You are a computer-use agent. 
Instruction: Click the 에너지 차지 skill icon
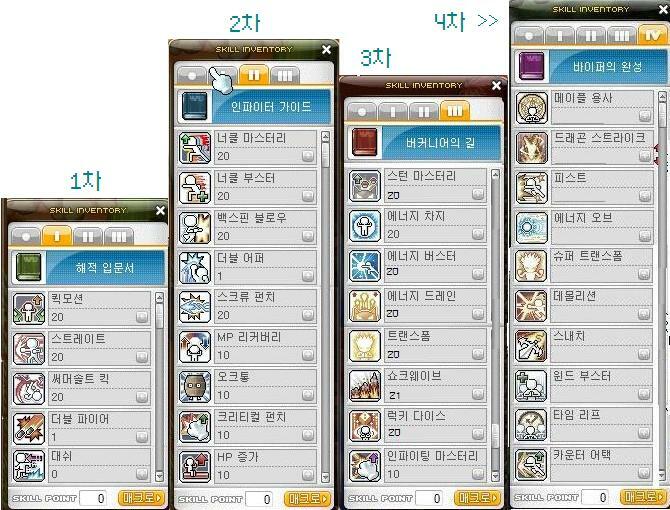pyautogui.click(x=365, y=226)
